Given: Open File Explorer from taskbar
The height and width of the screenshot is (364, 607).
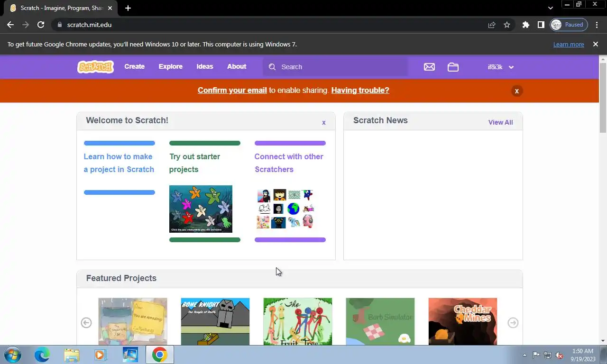Looking at the screenshot, I should pos(72,355).
